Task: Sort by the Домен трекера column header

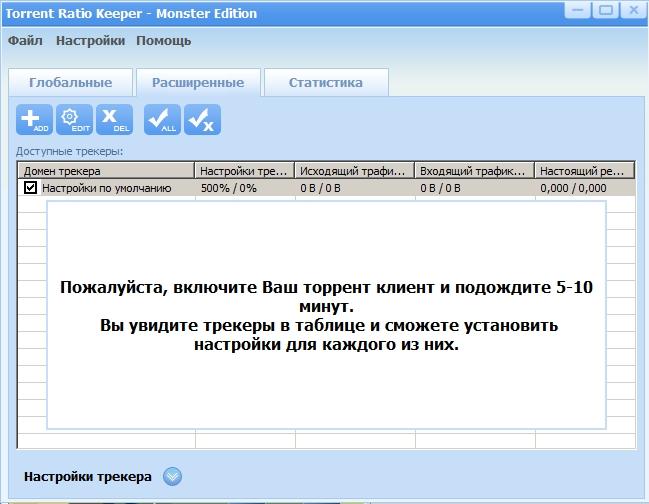Action: coord(106,170)
